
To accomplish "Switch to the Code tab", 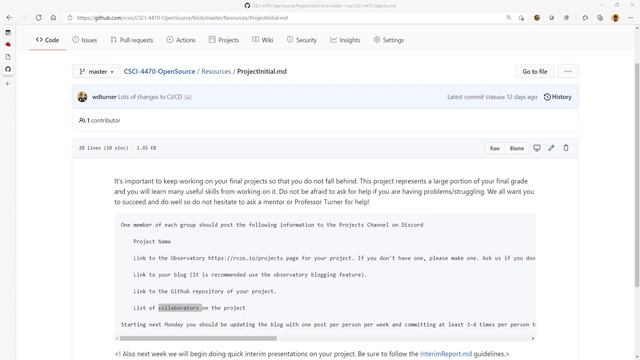I will pyautogui.click(x=47, y=40).
